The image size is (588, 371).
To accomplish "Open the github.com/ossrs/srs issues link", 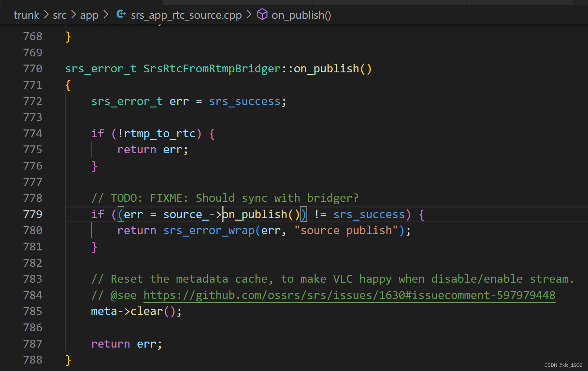I will point(349,295).
